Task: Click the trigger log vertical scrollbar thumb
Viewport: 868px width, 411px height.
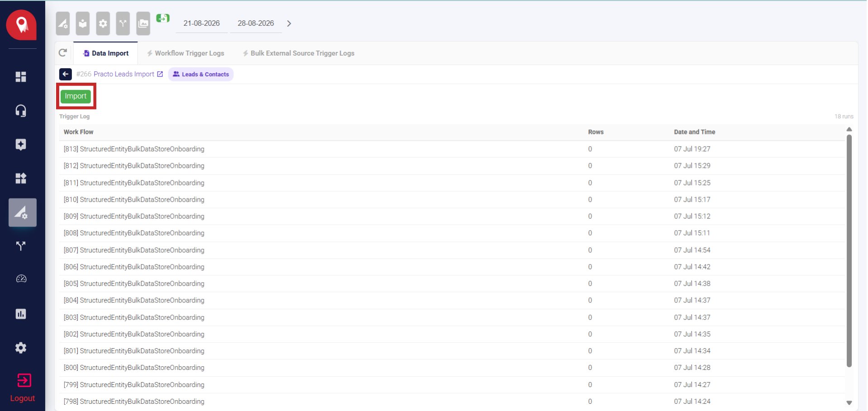Action: click(x=849, y=251)
